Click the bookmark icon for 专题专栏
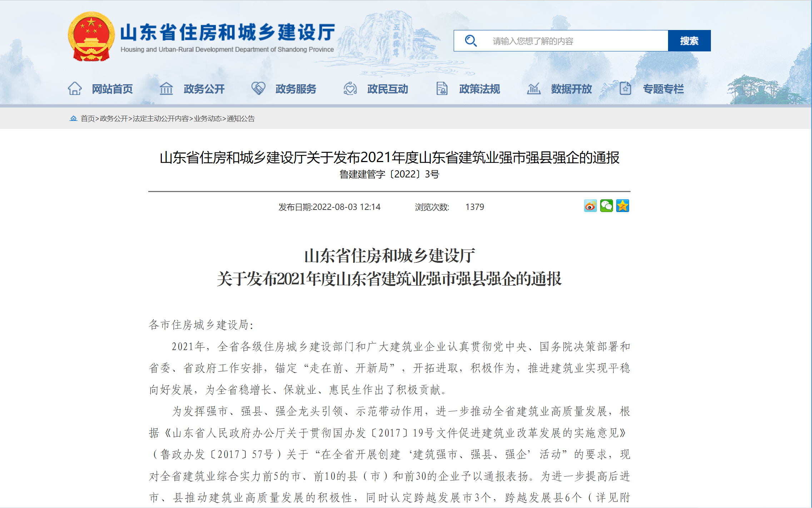Image resolution: width=812 pixels, height=508 pixels. [625, 88]
